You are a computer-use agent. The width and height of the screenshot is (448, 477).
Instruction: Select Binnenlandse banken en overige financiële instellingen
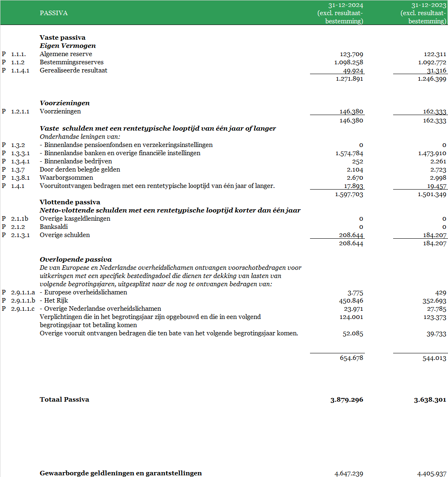tap(120, 153)
